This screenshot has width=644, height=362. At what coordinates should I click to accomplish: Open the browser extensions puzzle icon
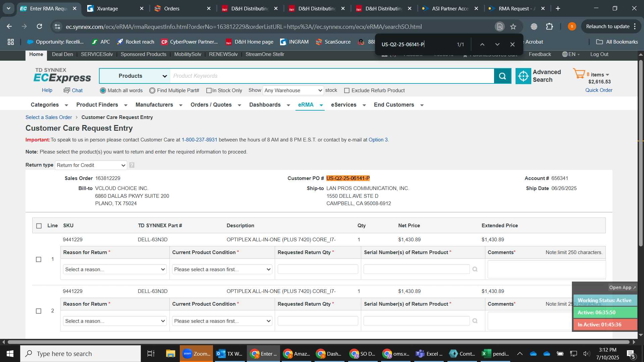[x=549, y=26]
